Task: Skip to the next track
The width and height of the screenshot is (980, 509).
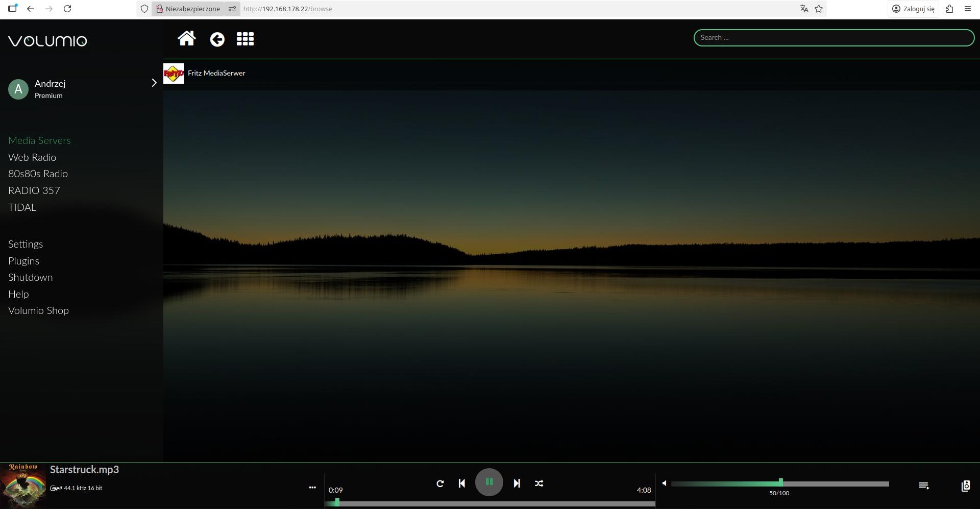Action: click(x=517, y=483)
